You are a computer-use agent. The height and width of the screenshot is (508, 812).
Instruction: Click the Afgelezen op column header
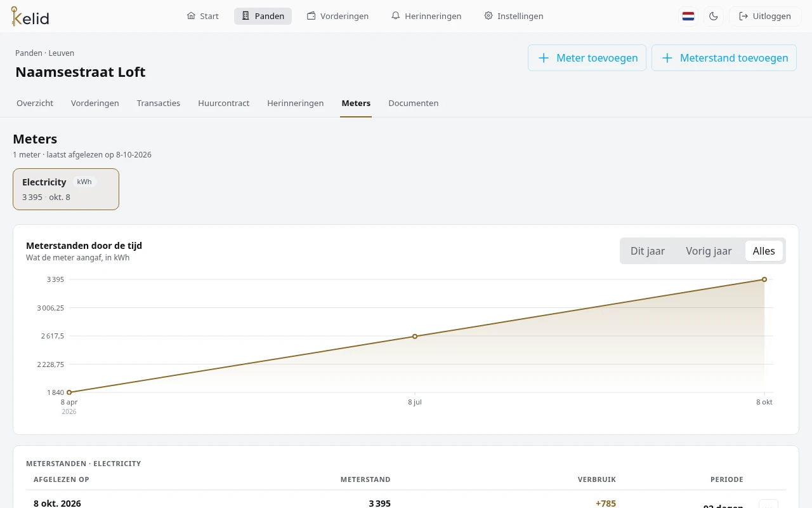coord(62,479)
